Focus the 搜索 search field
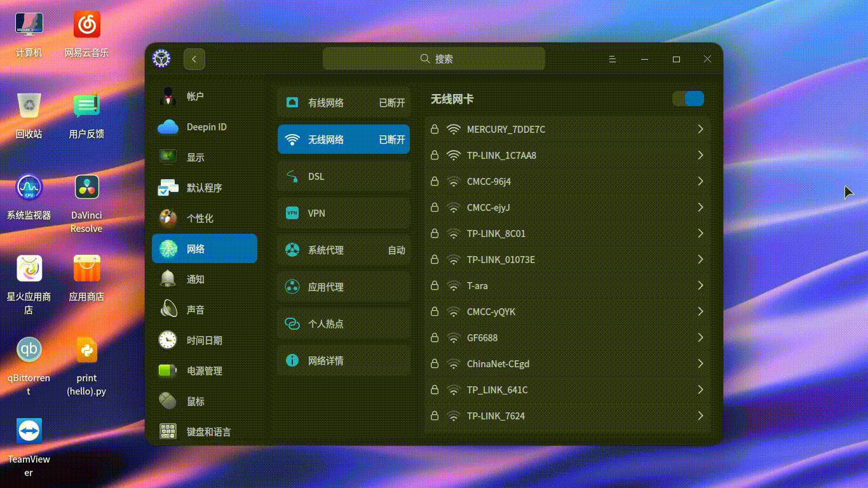Screen dimensions: 868x488 point(434,58)
